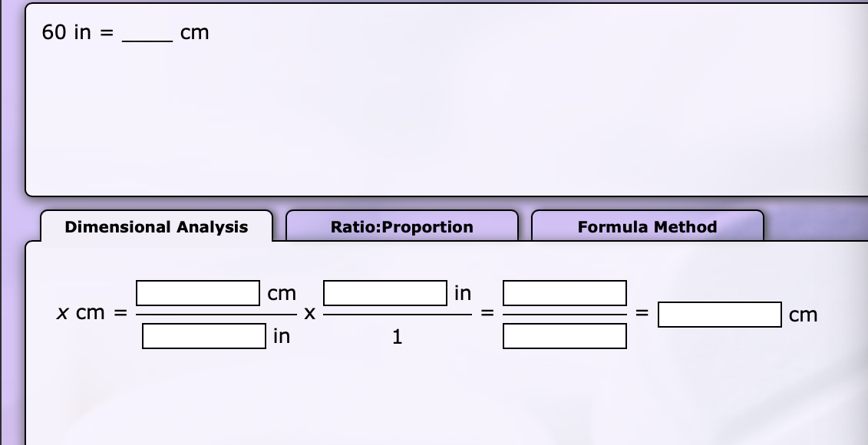Click the in label in the second fraction
This screenshot has width=868, height=445.
[460, 293]
